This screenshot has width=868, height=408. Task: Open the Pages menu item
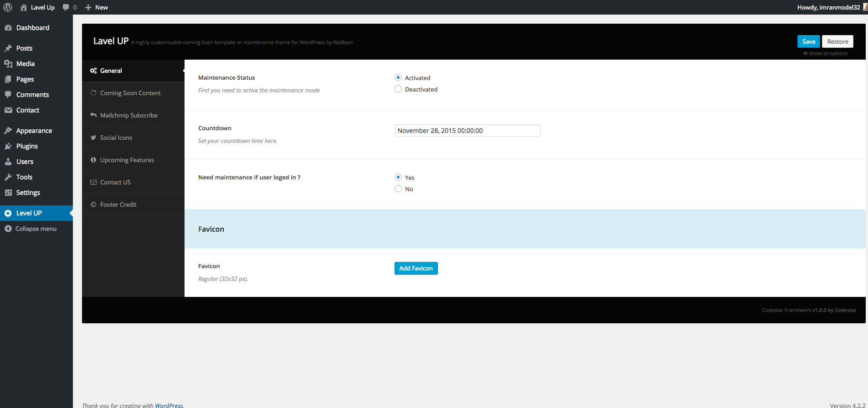click(x=36, y=79)
